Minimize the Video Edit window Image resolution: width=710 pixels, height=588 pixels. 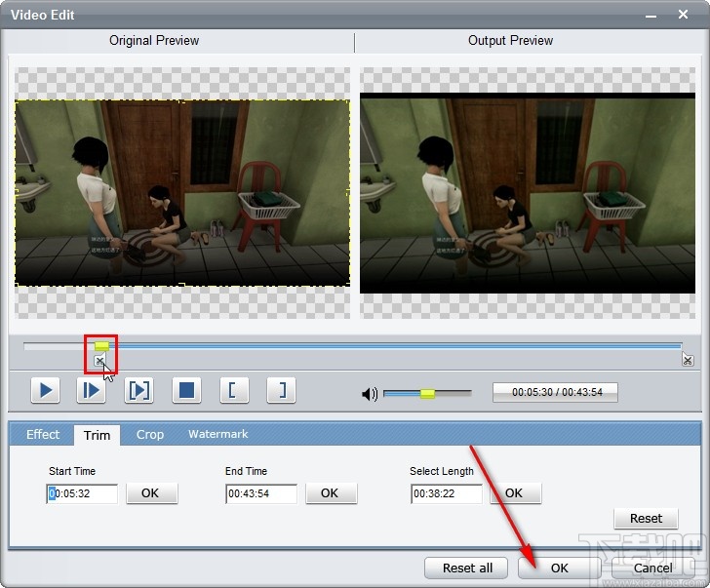coord(651,16)
